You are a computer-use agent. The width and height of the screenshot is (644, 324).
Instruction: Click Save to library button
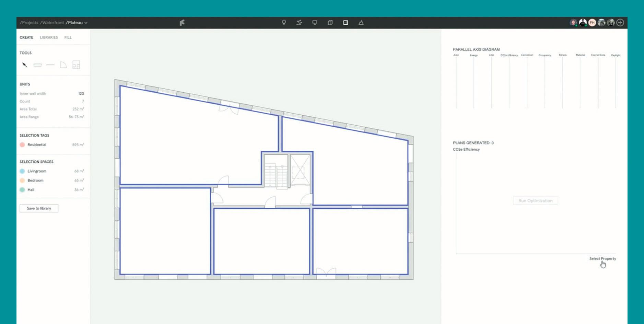click(39, 208)
